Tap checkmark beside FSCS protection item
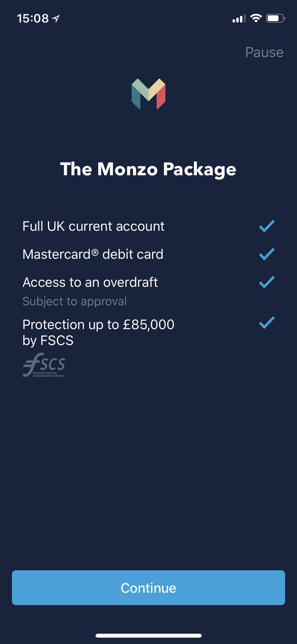This screenshot has width=297, height=644. [267, 323]
